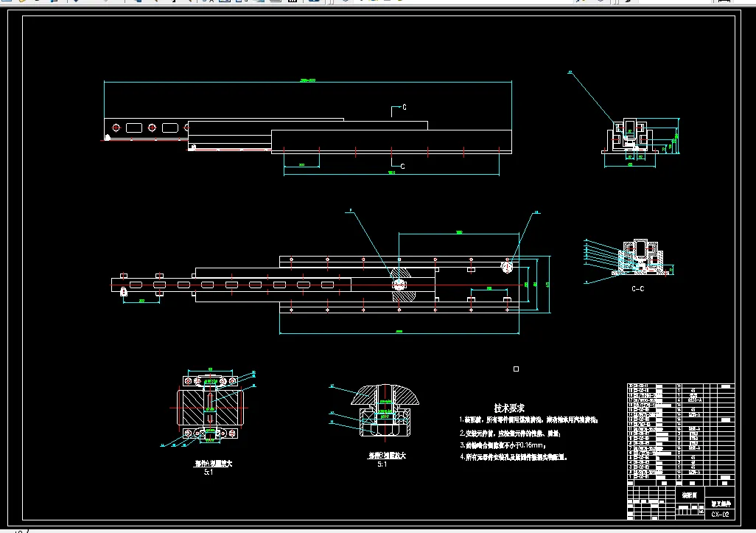Select the upper "C" section marker
This screenshot has height=533, width=756.
tap(404, 107)
